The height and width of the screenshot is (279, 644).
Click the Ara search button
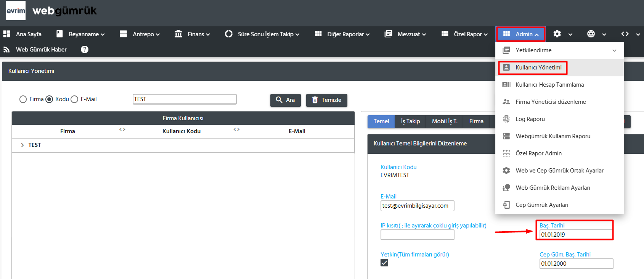coord(285,100)
